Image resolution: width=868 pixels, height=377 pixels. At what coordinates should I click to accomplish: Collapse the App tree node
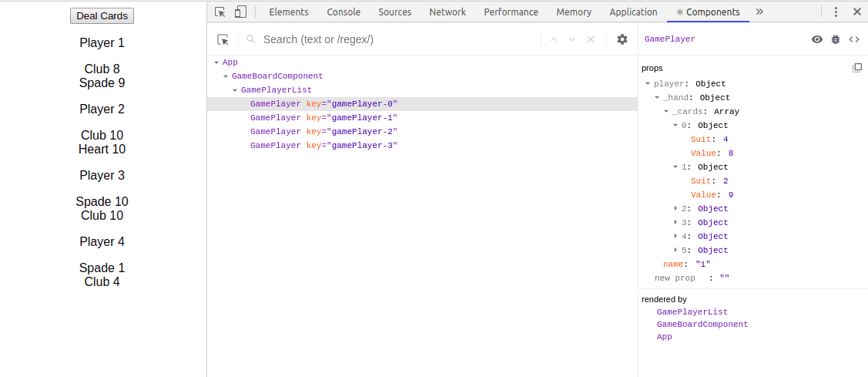[216, 62]
